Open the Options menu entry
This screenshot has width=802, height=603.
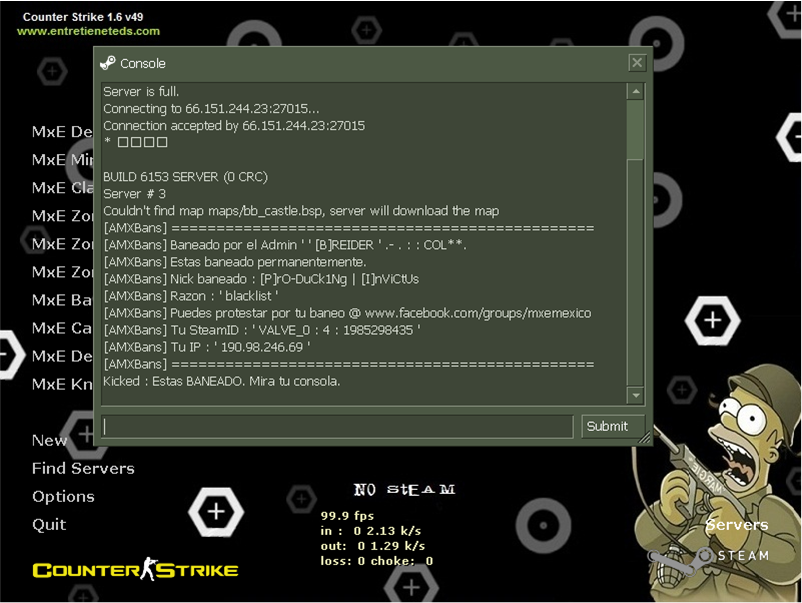point(63,497)
